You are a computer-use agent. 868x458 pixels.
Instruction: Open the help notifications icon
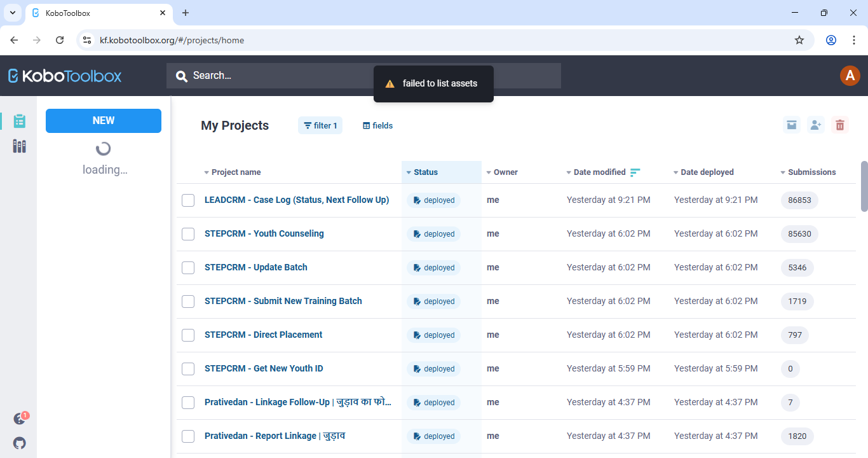pos(20,419)
